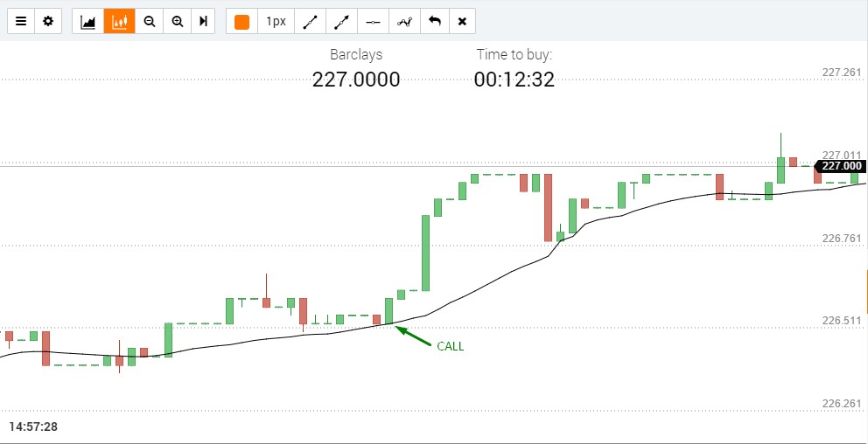This screenshot has width=868, height=444.
Task: Select candlestick chart view
Action: (x=120, y=22)
